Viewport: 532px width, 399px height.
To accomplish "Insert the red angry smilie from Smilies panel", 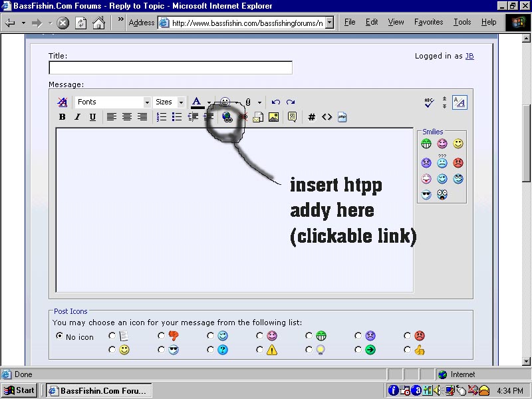I will point(458,163).
